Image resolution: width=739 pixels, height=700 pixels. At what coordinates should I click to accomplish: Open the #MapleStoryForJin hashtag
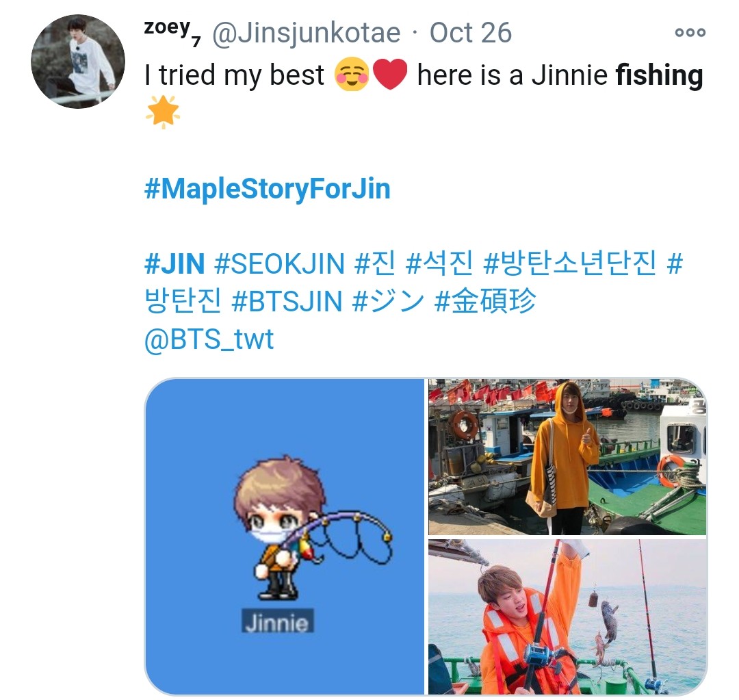point(268,189)
